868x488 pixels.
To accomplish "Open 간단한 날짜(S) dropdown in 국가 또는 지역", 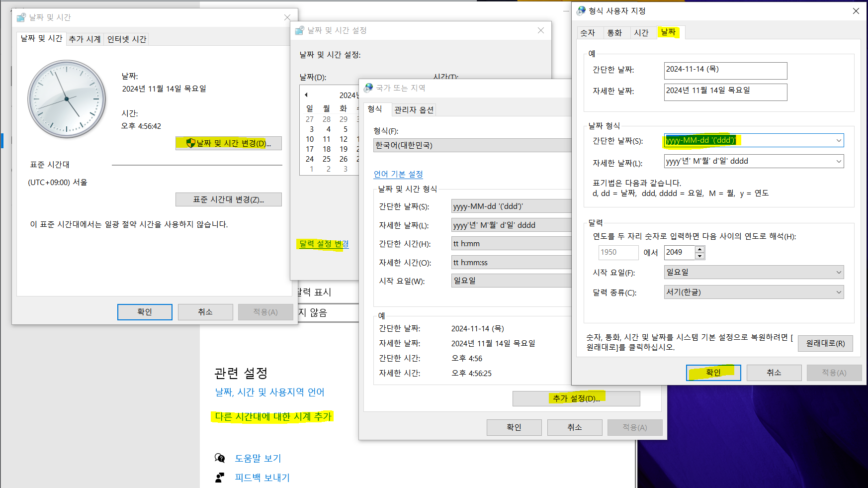I will 511,206.
